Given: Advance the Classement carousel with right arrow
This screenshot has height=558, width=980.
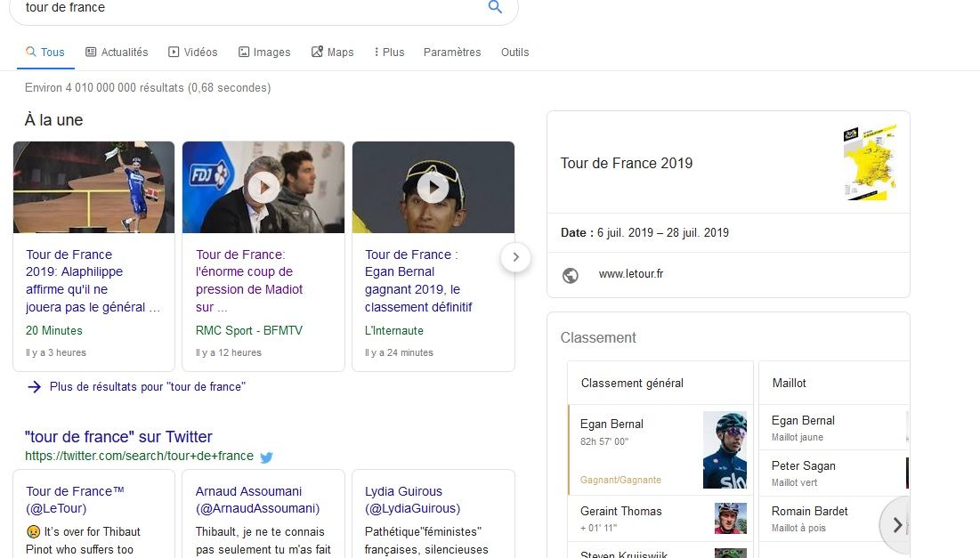Looking at the screenshot, I should [897, 525].
